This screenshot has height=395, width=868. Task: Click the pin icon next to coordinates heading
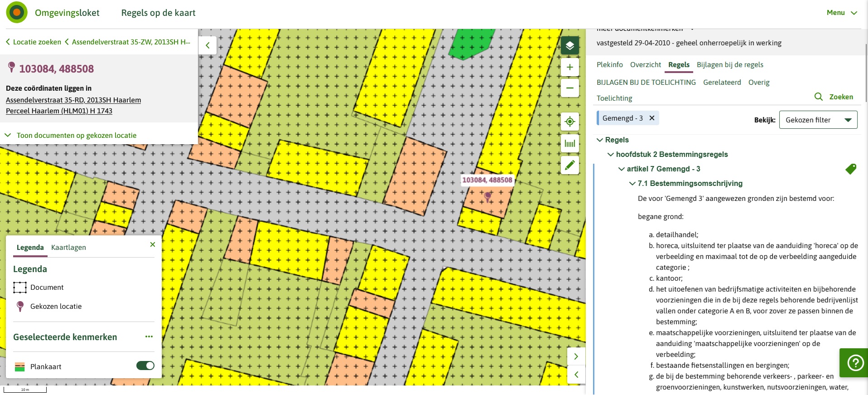(12, 68)
